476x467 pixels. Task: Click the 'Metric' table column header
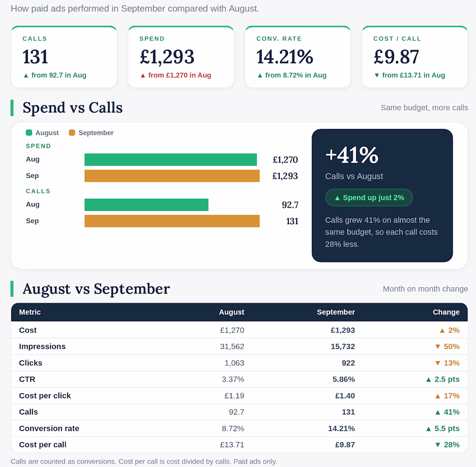(30, 312)
